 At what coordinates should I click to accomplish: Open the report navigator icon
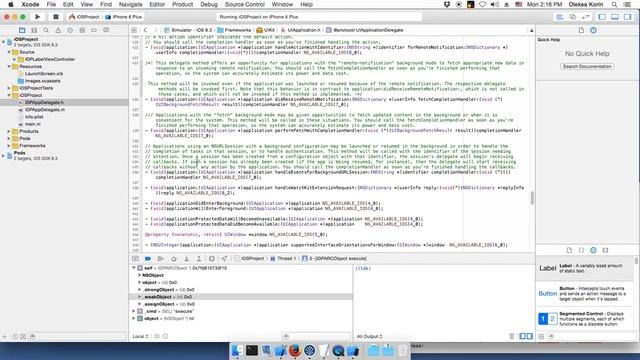pyautogui.click(x=106, y=30)
